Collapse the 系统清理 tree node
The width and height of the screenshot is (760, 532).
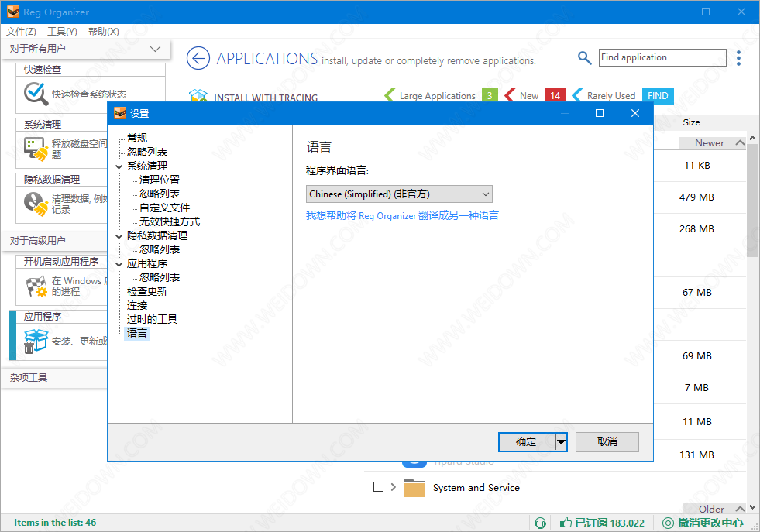(119, 166)
